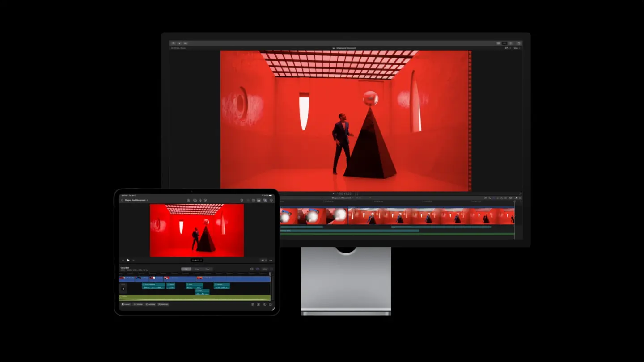Toggle the highlighted layout button in Mac toolbar
Viewport: 644px width, 362px height.
[504, 43]
